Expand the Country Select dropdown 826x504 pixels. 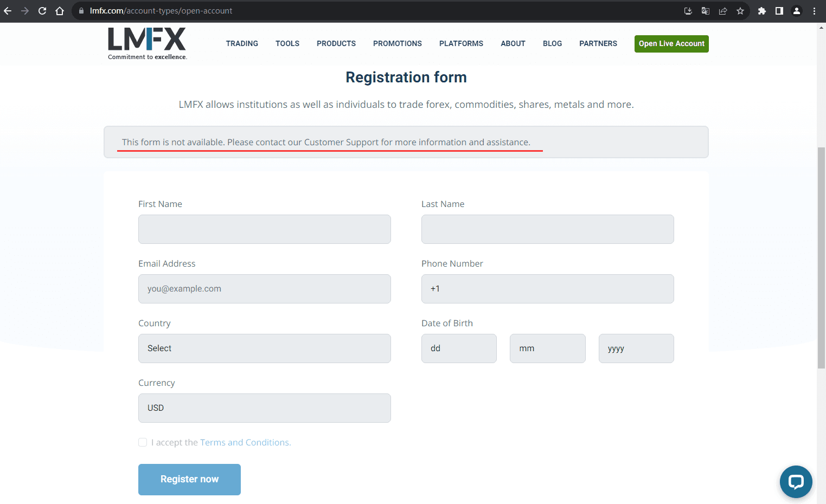[265, 348]
